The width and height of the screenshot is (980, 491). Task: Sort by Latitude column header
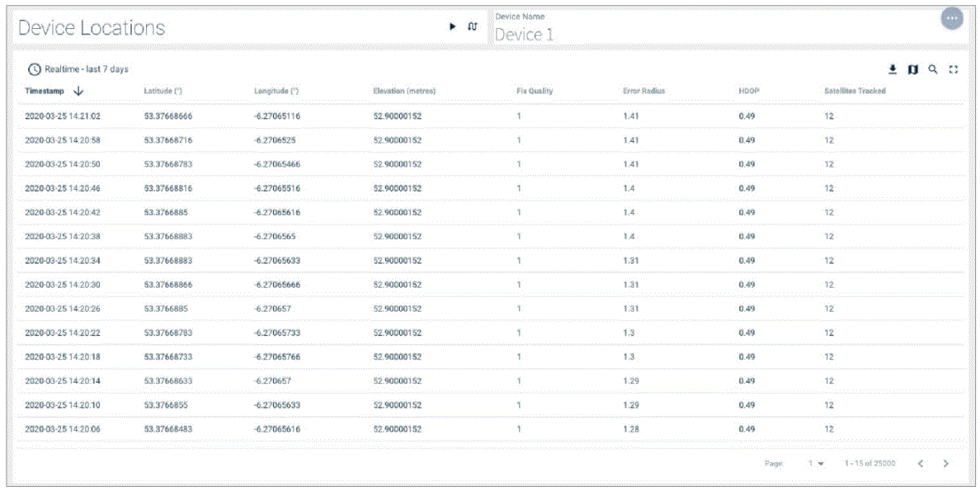pos(163,91)
